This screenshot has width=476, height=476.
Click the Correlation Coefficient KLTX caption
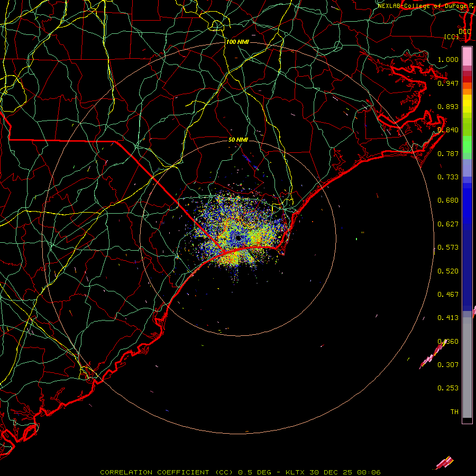click(x=240, y=472)
